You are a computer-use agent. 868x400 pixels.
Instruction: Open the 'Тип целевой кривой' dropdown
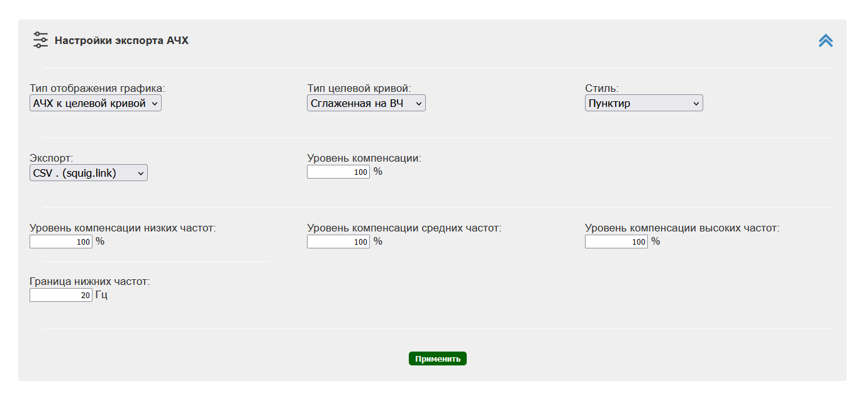coord(366,103)
